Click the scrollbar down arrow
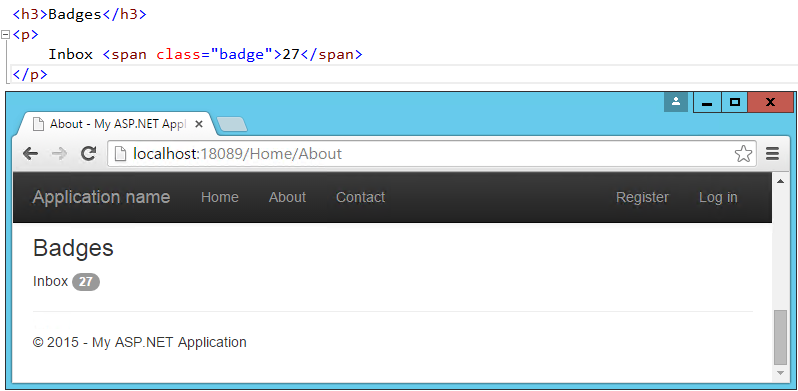Viewport: 798px width, 391px height. coord(780,373)
